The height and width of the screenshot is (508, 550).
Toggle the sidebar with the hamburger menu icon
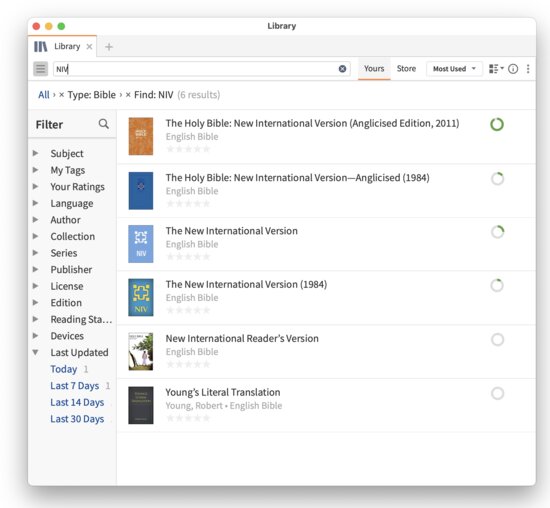click(x=41, y=69)
